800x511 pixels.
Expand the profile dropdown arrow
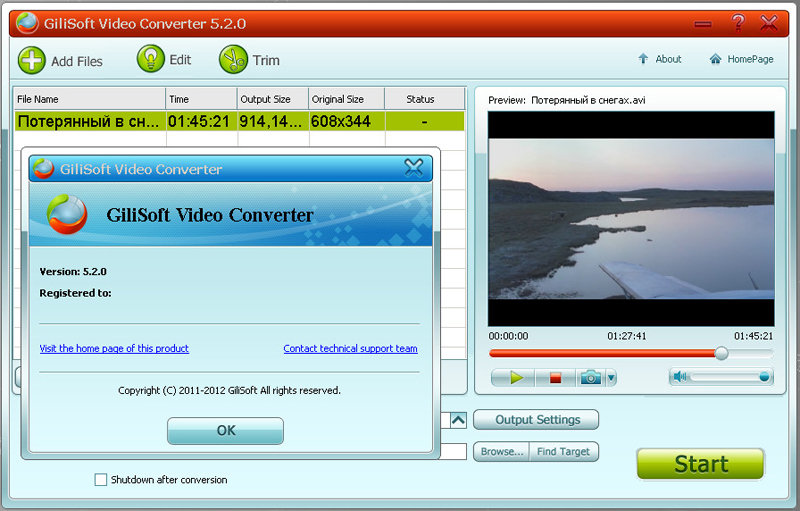[x=459, y=420]
